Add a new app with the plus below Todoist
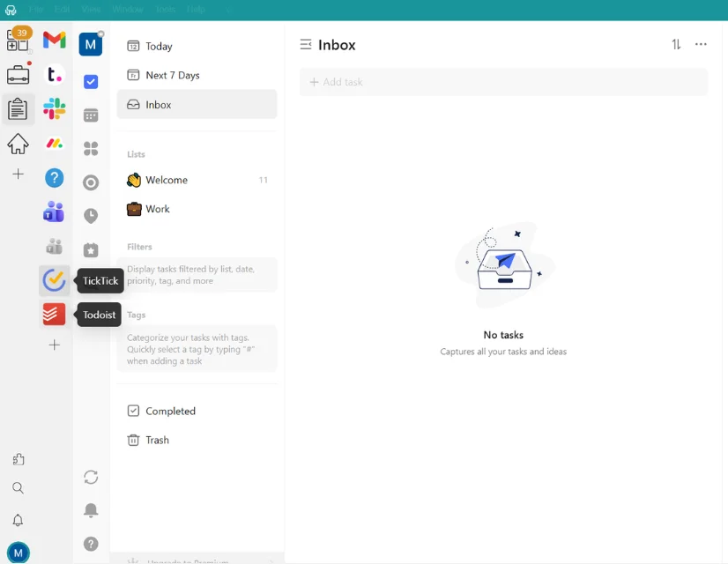Viewport: 728px width, 564px height. pos(55,345)
